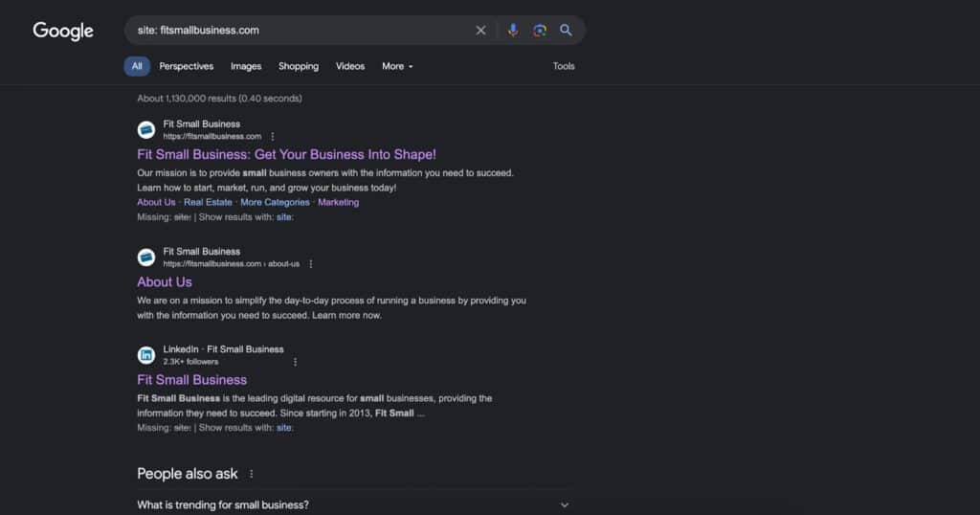Start voice search with microphone icon
This screenshot has height=515, width=980.
point(513,31)
